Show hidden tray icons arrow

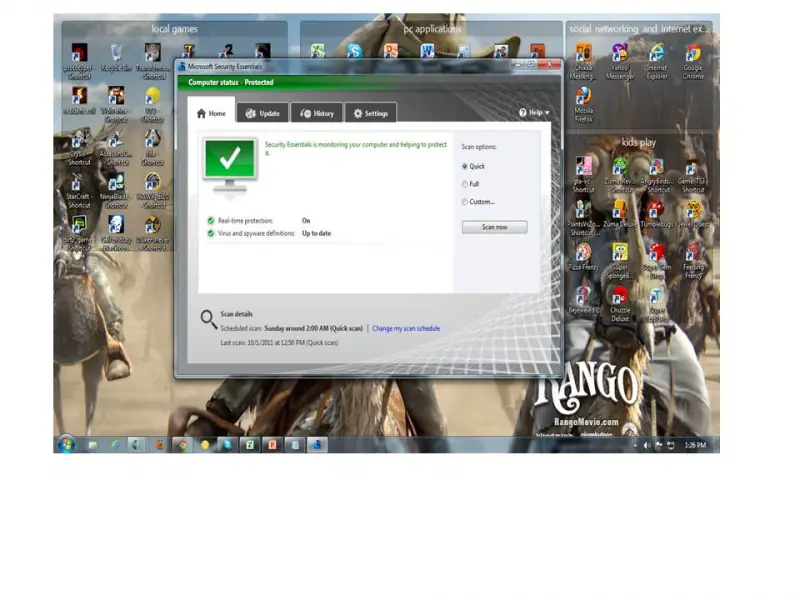click(x=635, y=445)
